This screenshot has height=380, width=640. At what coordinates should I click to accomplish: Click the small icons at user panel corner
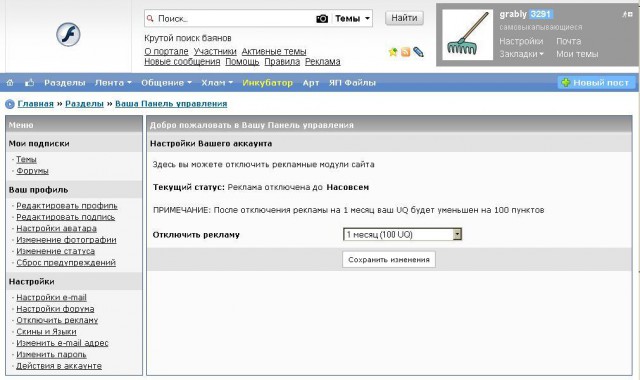click(627, 14)
